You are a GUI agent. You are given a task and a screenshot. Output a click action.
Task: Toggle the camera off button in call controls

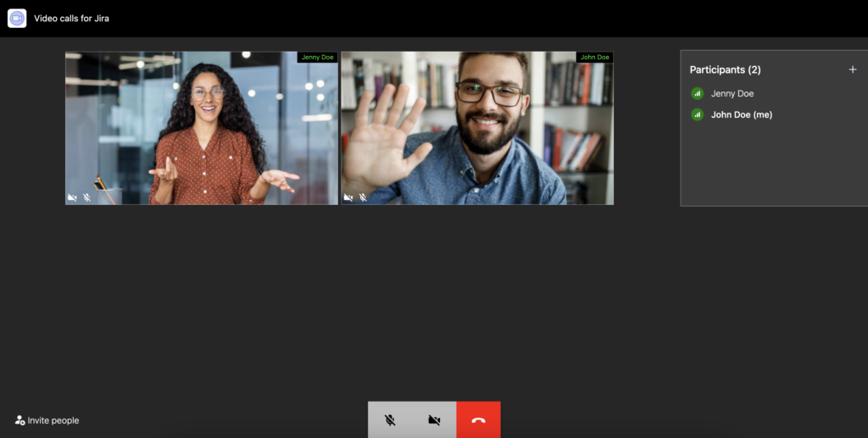(434, 419)
